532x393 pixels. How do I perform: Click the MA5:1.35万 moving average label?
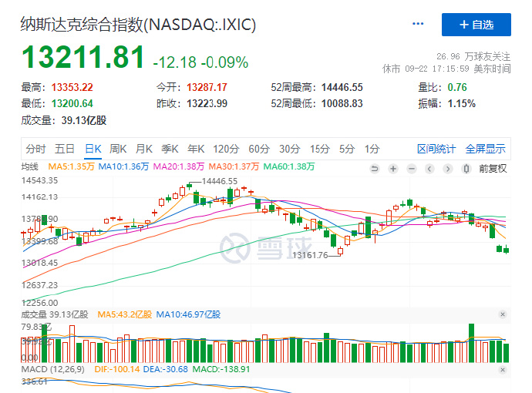click(x=71, y=166)
